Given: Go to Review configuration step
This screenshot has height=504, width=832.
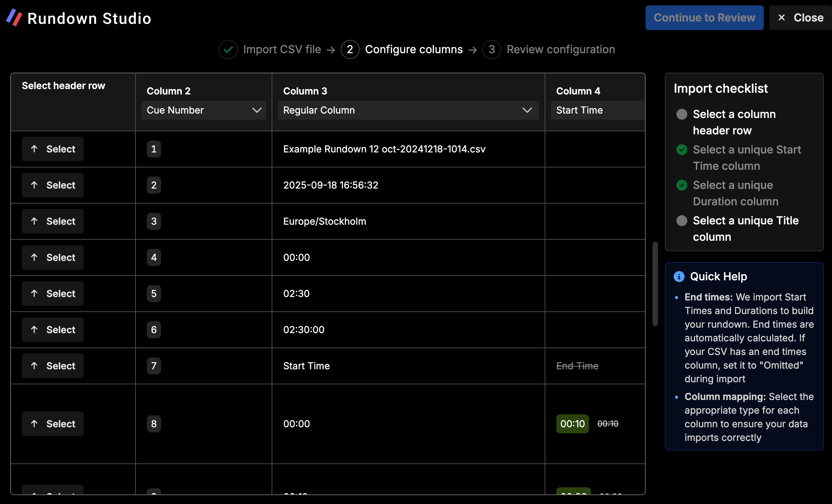Looking at the screenshot, I should point(560,49).
